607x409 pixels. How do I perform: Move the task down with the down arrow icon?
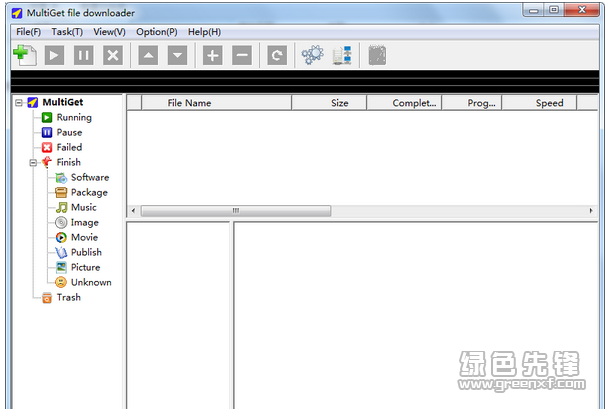[x=177, y=55]
